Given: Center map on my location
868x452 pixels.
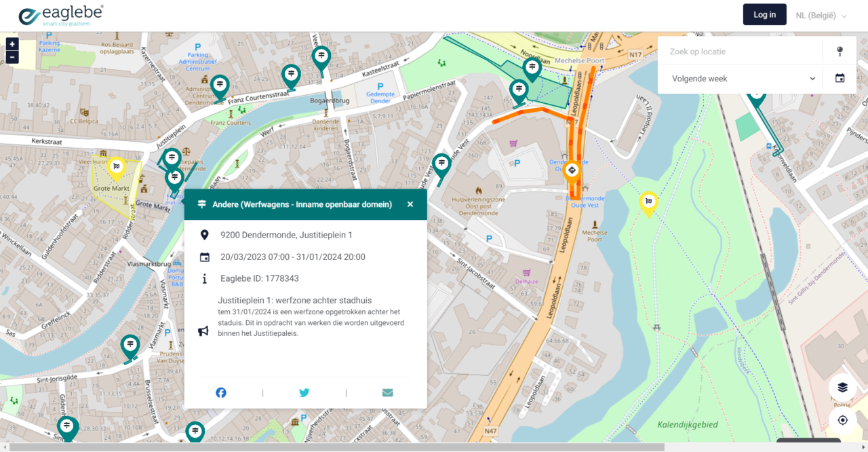Looking at the screenshot, I should point(842,420).
